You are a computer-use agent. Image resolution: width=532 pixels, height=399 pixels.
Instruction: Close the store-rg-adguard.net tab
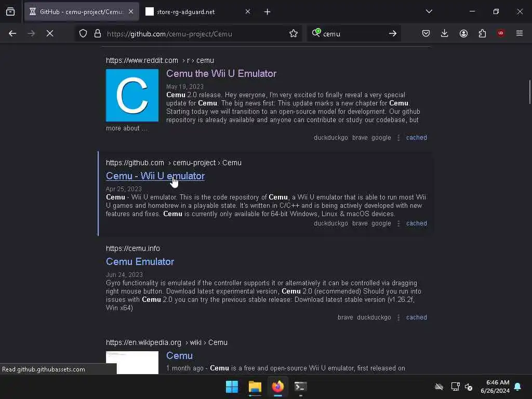pyautogui.click(x=248, y=11)
